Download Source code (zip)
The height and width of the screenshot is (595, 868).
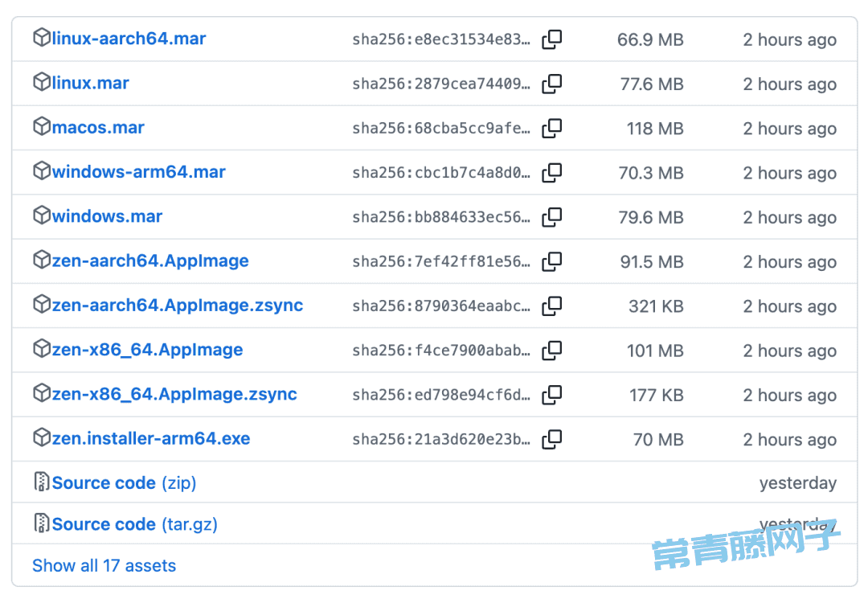pos(124,482)
